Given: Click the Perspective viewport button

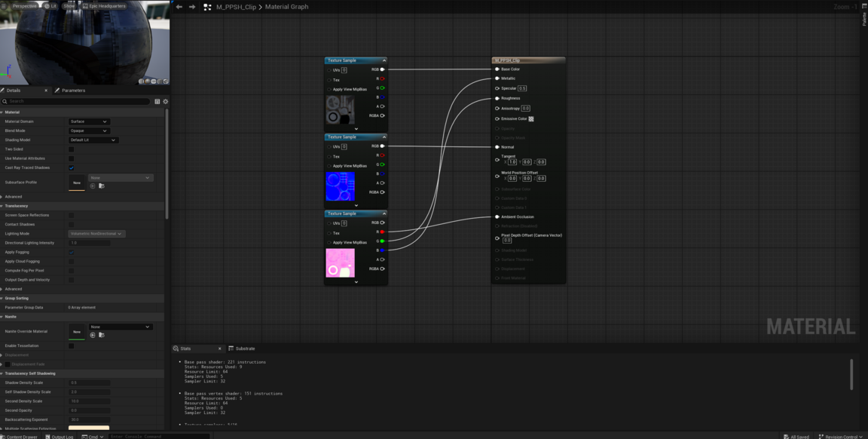Looking at the screenshot, I should 24,6.
